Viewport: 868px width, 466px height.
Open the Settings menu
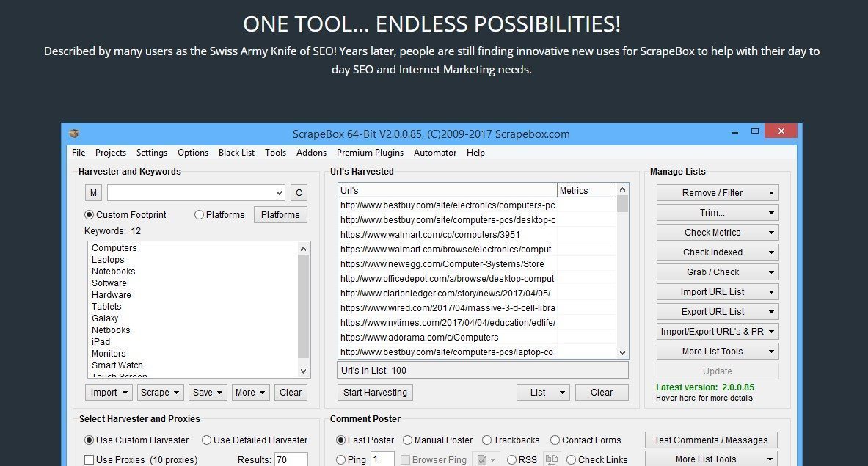152,153
